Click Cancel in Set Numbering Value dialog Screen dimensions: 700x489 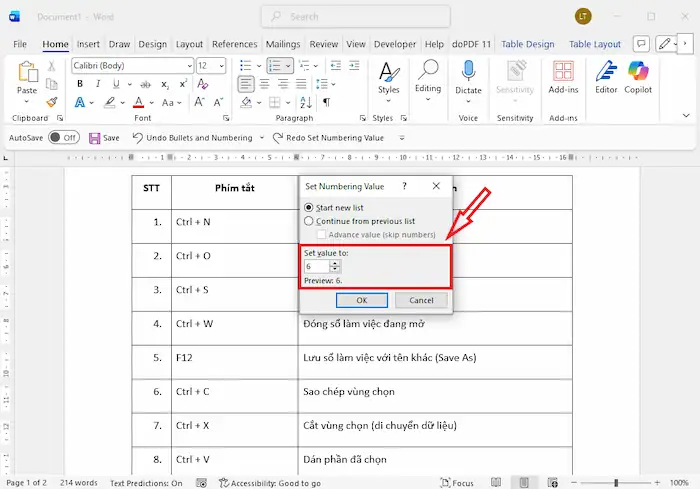[421, 300]
